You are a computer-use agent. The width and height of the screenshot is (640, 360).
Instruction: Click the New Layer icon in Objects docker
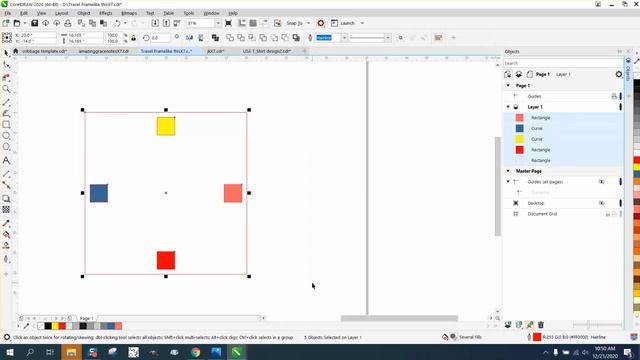pos(508,325)
